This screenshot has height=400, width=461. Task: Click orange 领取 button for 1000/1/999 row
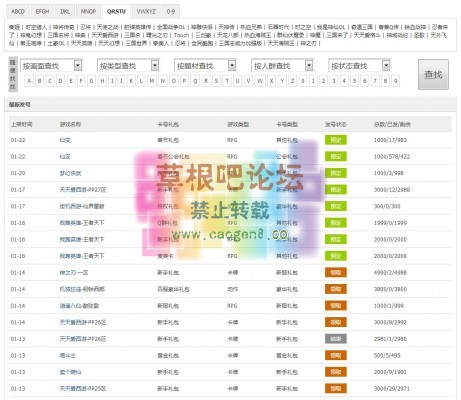(336, 306)
